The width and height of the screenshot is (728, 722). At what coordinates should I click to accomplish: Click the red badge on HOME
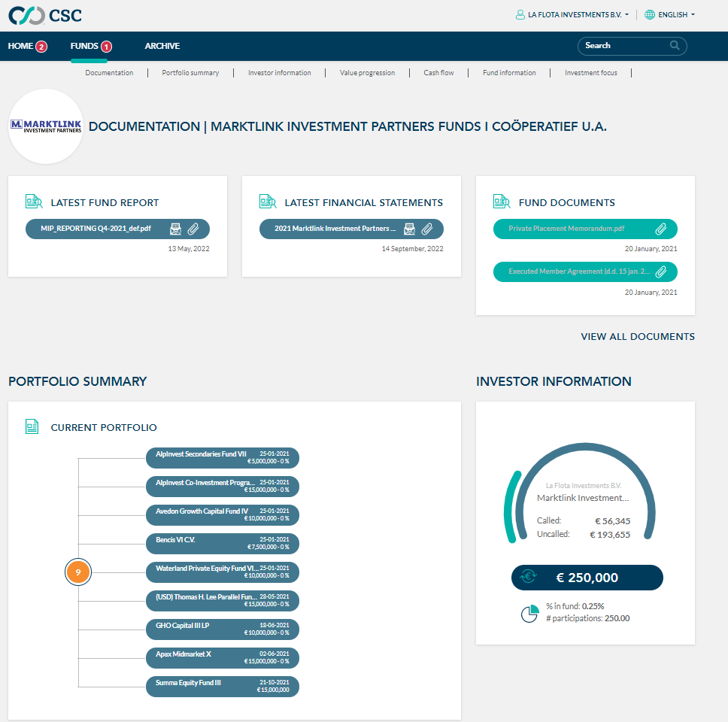[41, 47]
